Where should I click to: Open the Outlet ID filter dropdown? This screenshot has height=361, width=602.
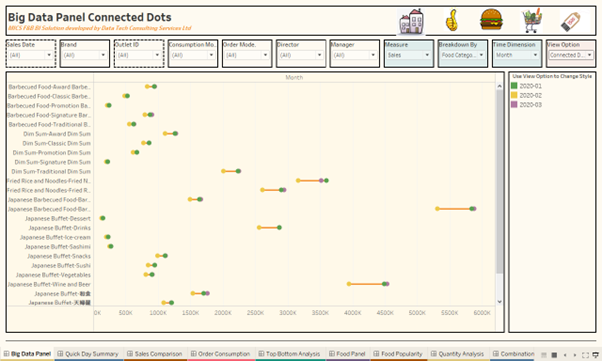tap(139, 55)
